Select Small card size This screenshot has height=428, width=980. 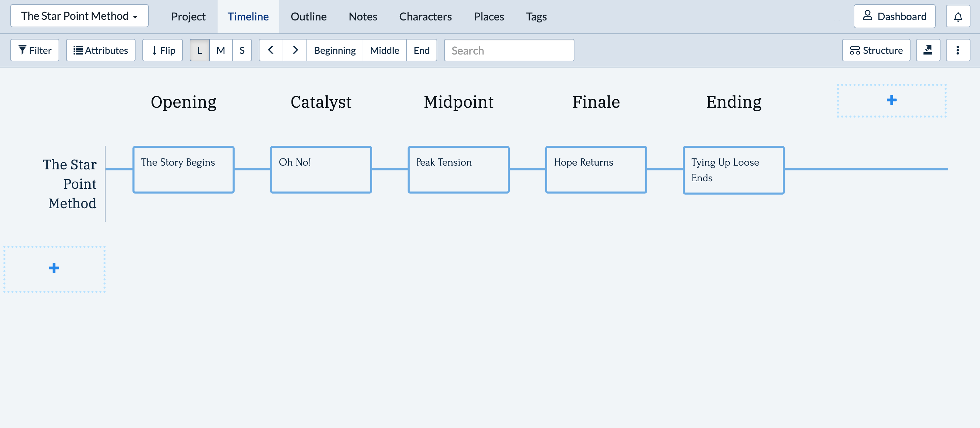point(242,50)
